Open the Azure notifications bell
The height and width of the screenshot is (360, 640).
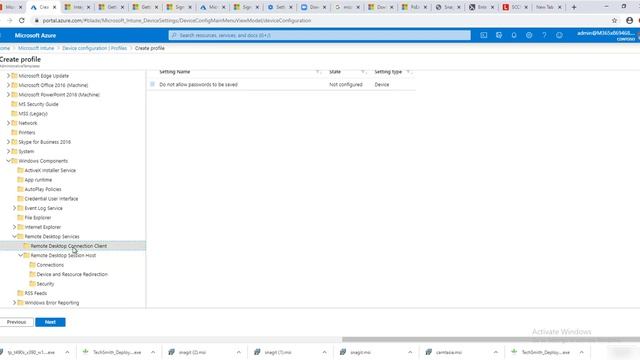point(514,36)
